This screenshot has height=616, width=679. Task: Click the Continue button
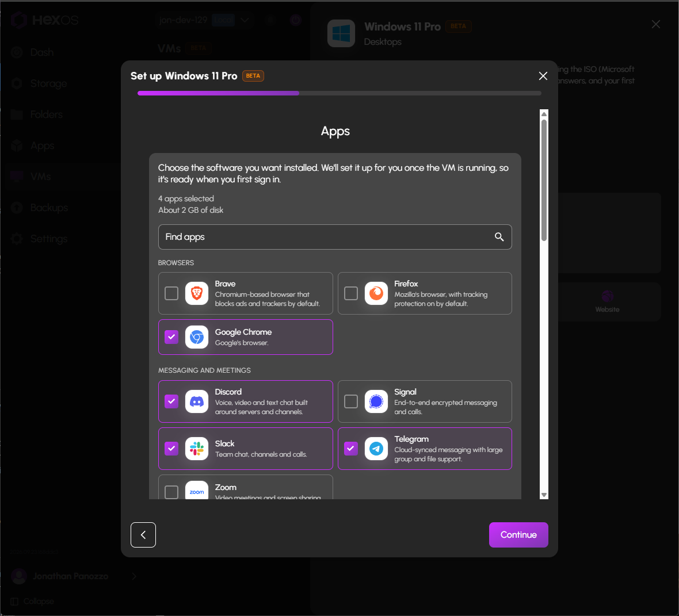click(x=518, y=535)
